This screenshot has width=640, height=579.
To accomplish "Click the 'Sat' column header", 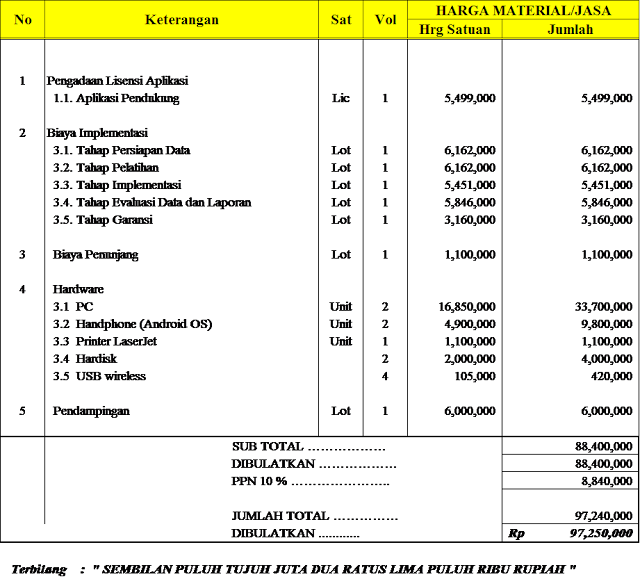I will coord(341,20).
